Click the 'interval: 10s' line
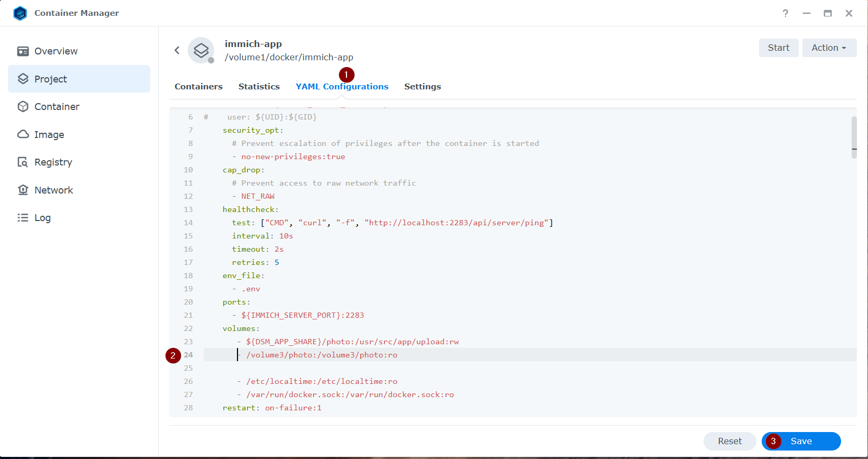The image size is (868, 459). pyautogui.click(x=262, y=236)
